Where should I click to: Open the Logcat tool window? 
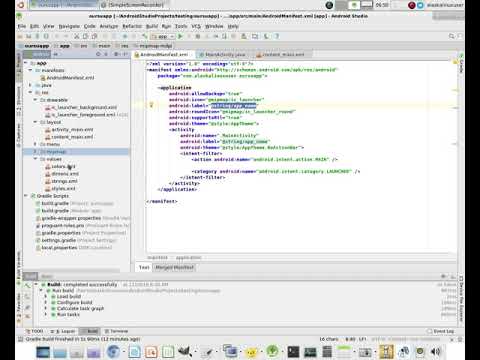pos(63,331)
